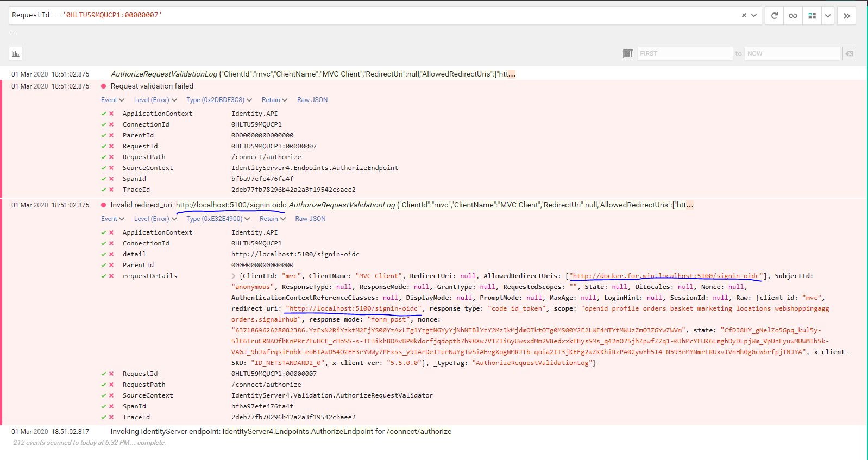Check icon for SpanId in Invalid redirect_uri event

coord(104,406)
